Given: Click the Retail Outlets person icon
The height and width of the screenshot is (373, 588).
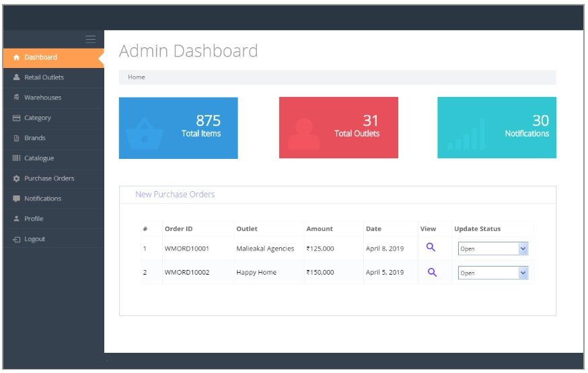Looking at the screenshot, I should [x=16, y=78].
